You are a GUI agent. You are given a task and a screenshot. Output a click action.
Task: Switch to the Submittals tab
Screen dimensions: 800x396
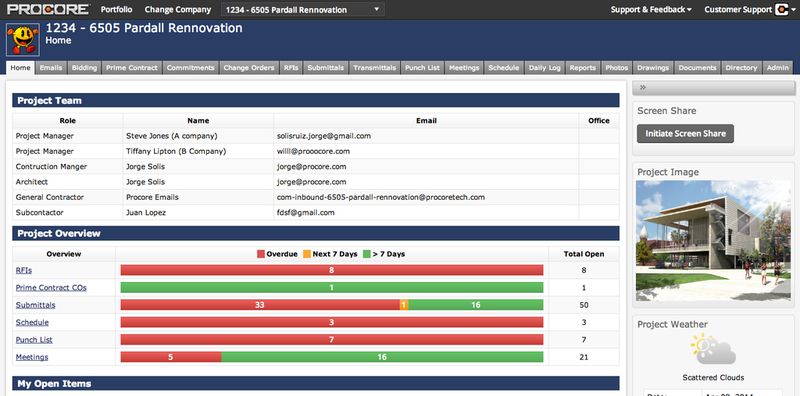(326, 67)
